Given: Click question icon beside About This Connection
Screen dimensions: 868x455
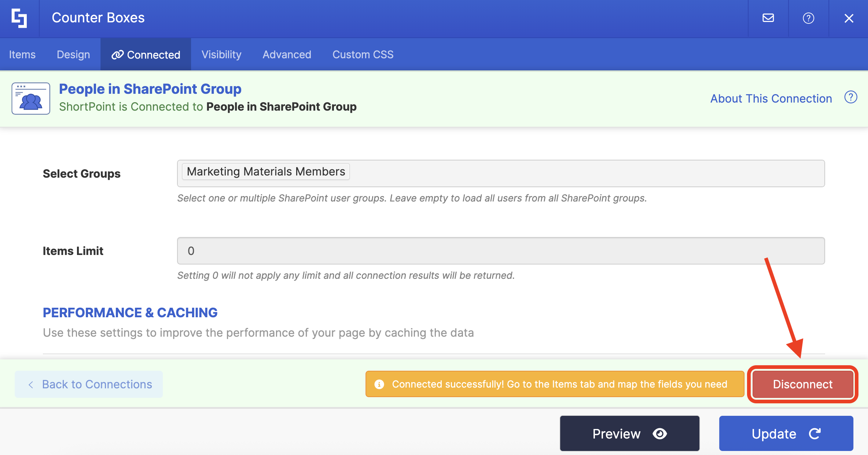Looking at the screenshot, I should click(850, 97).
